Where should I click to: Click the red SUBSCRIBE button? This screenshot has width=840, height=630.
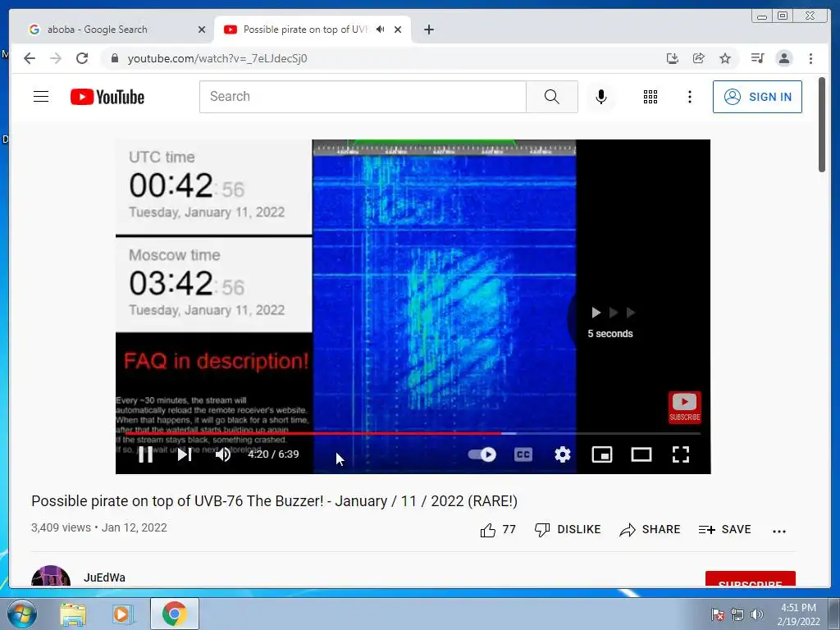click(x=750, y=579)
